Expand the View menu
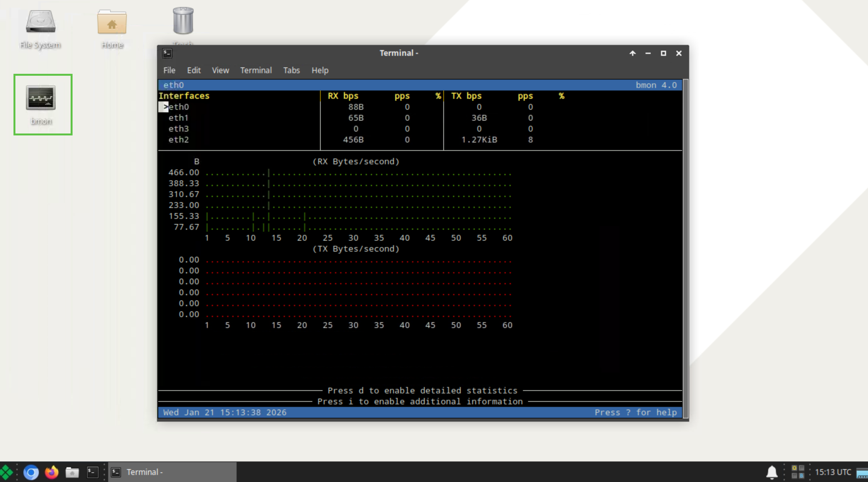The image size is (868, 482). 220,70
